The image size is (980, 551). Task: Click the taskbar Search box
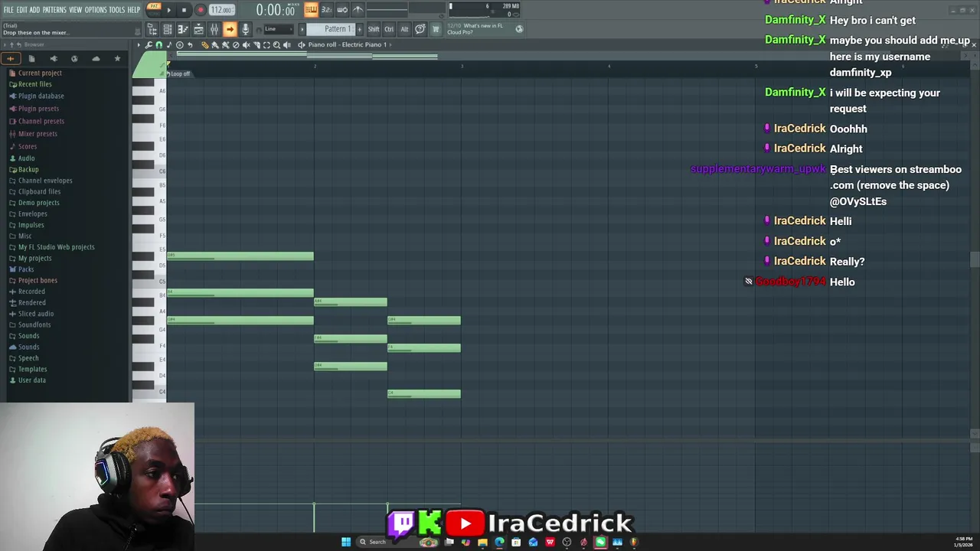click(398, 542)
